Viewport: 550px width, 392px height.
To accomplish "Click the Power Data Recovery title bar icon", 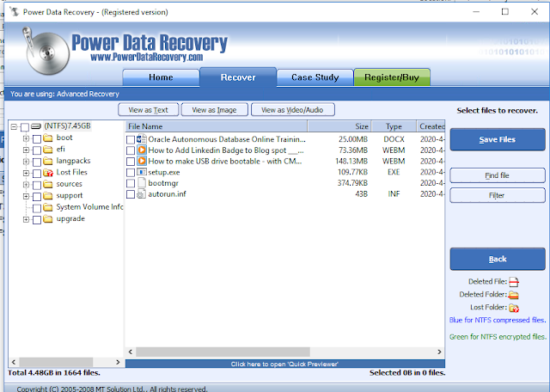I will [15, 11].
